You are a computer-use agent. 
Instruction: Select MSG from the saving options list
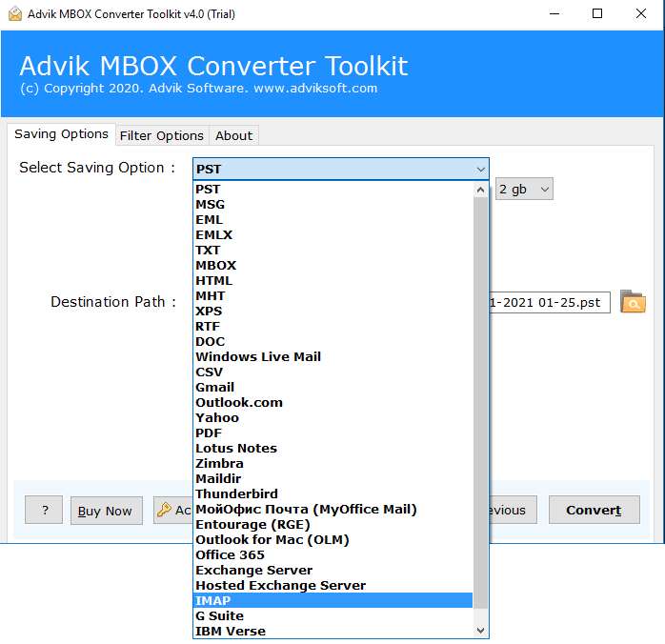pos(332,205)
